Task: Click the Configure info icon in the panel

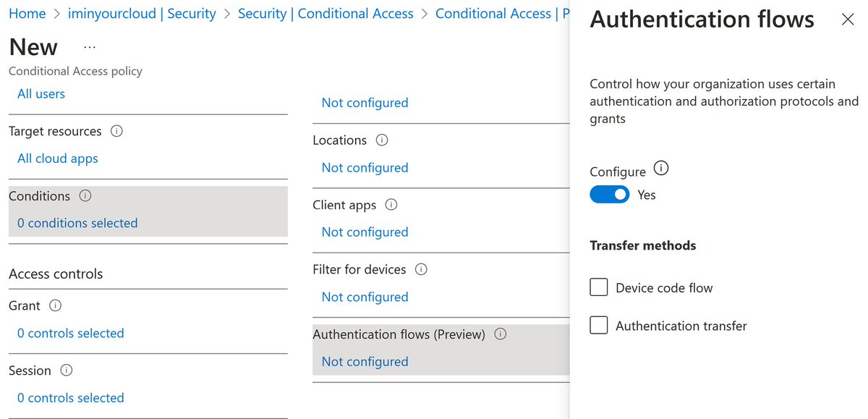Action: point(660,167)
